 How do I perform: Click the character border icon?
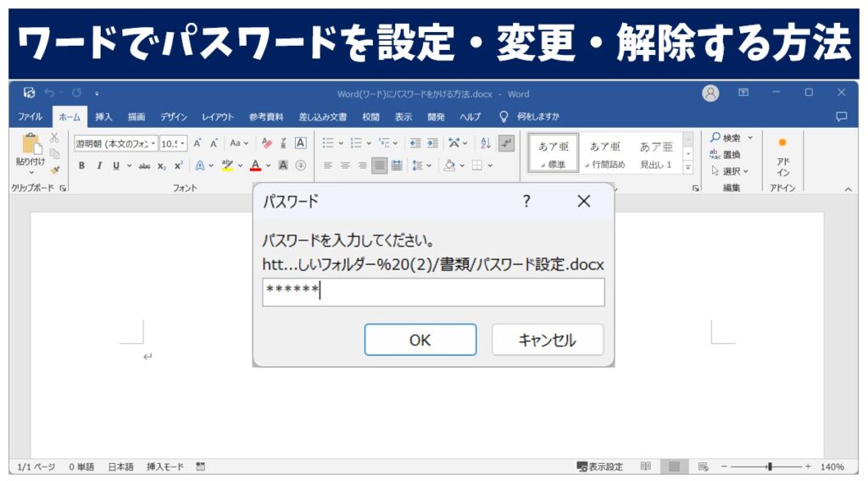[300, 143]
